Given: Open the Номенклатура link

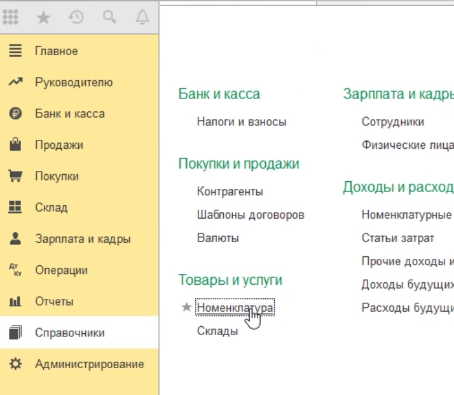Looking at the screenshot, I should [x=235, y=307].
